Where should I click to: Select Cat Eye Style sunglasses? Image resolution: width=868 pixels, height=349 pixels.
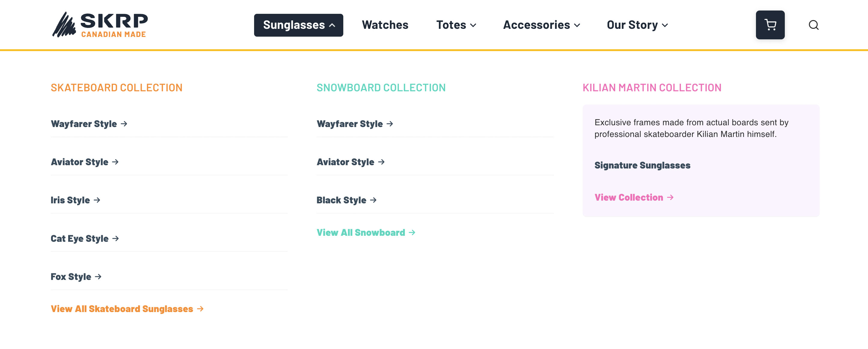coord(80,238)
